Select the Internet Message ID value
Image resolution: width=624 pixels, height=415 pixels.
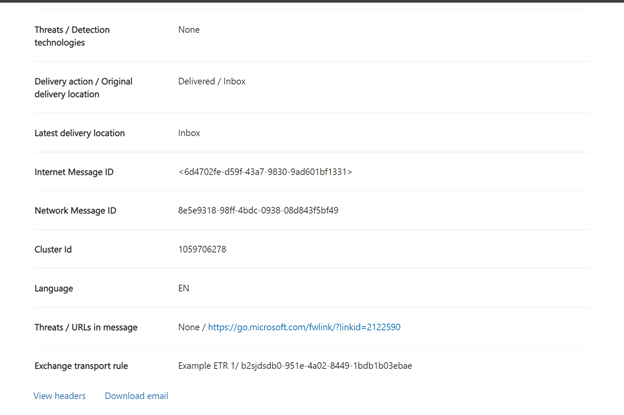tap(265, 172)
